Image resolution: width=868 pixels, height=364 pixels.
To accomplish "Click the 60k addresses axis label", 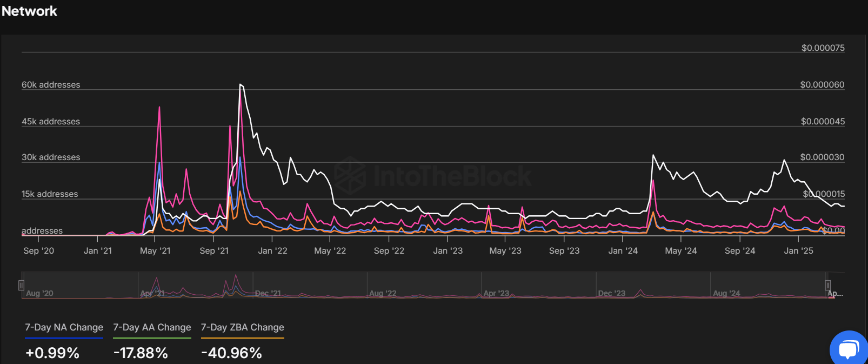I will [51, 85].
